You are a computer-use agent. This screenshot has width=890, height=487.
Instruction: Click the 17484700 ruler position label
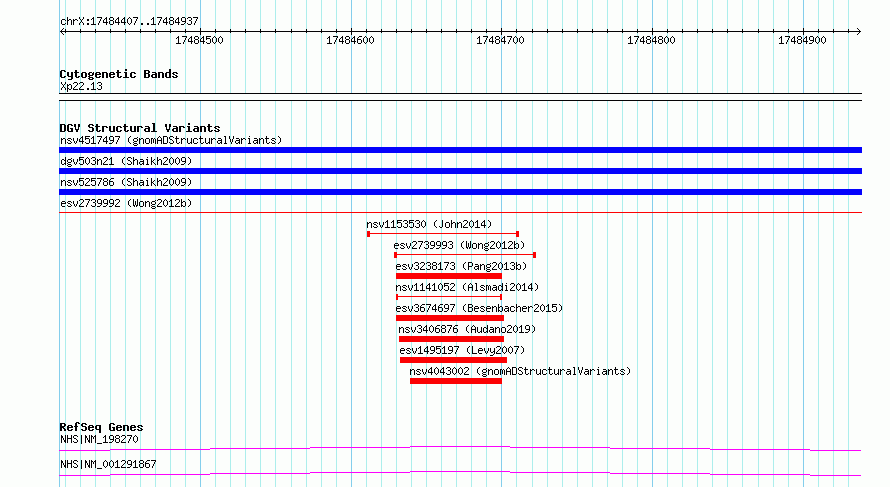click(501, 40)
